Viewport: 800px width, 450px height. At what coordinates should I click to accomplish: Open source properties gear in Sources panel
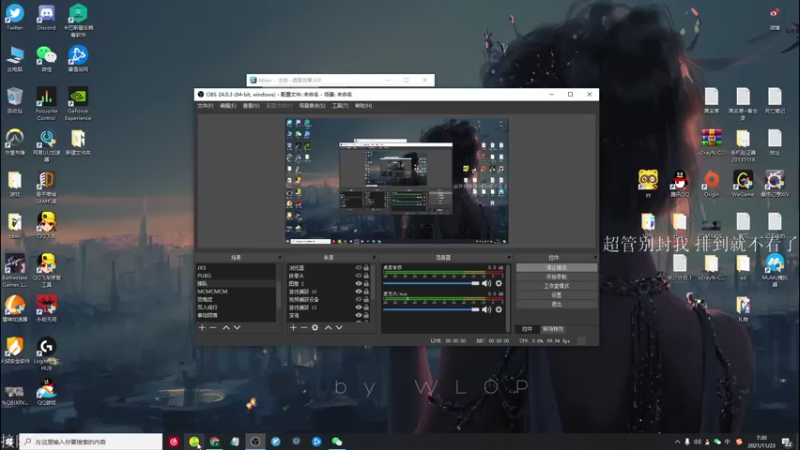(x=315, y=328)
